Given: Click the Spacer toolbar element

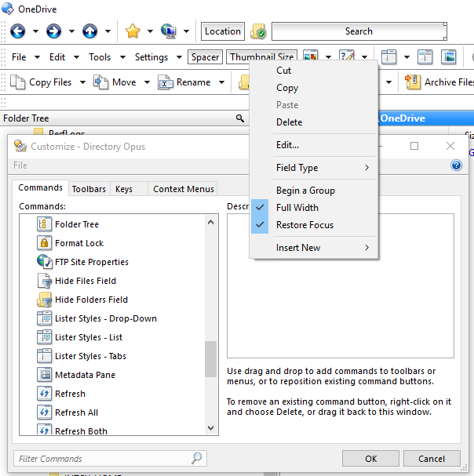Looking at the screenshot, I should 205,57.
